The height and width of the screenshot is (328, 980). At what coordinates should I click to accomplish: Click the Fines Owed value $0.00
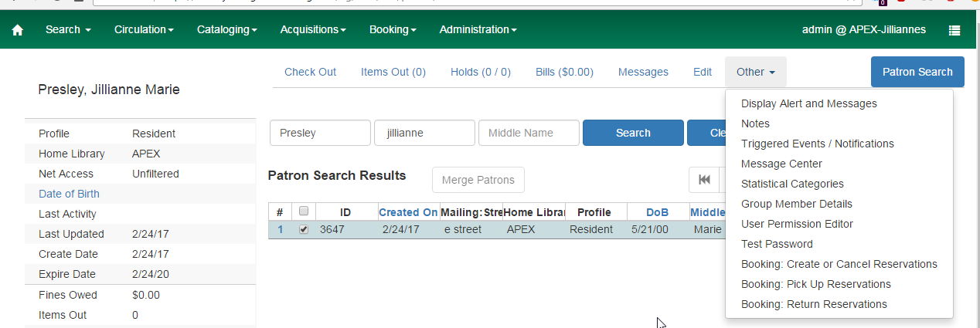(145, 295)
